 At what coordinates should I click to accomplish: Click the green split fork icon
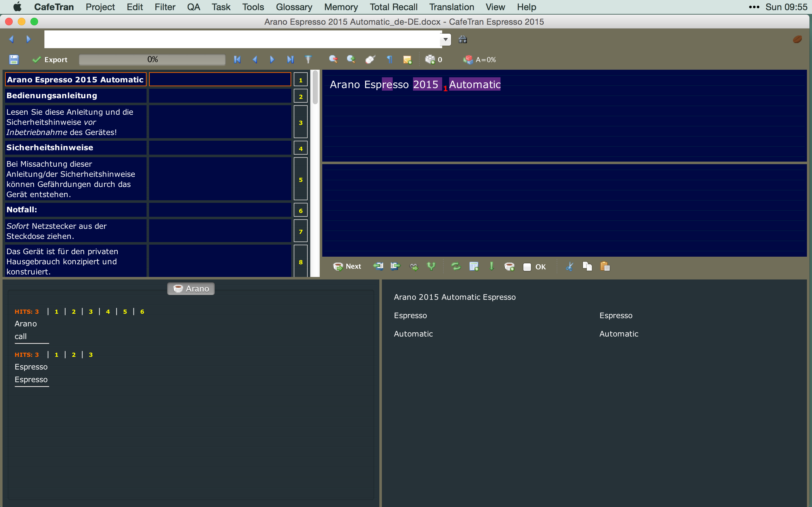click(431, 266)
